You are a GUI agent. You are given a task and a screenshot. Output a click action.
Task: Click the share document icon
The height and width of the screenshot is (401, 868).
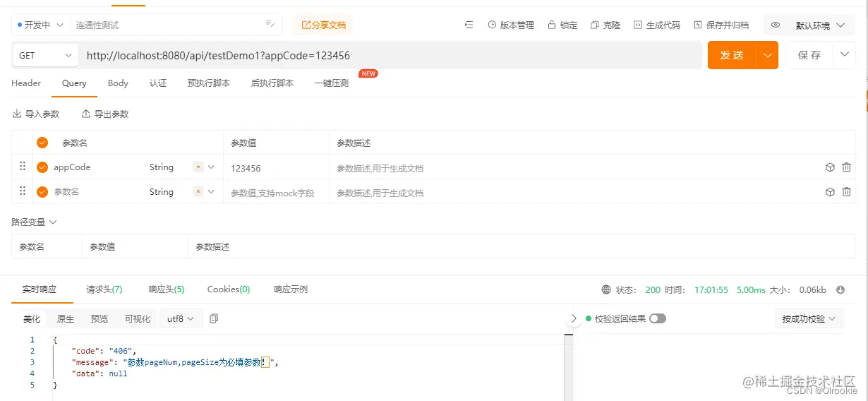(306, 25)
